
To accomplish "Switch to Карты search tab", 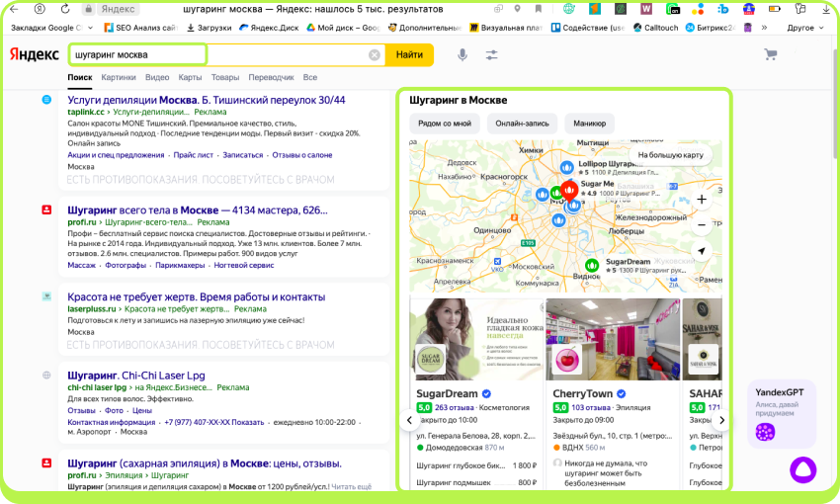I will 190,77.
